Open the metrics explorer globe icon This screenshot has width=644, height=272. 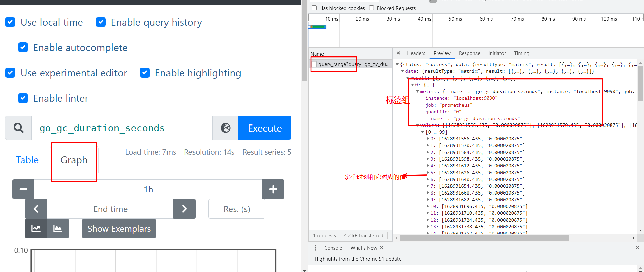click(x=226, y=128)
